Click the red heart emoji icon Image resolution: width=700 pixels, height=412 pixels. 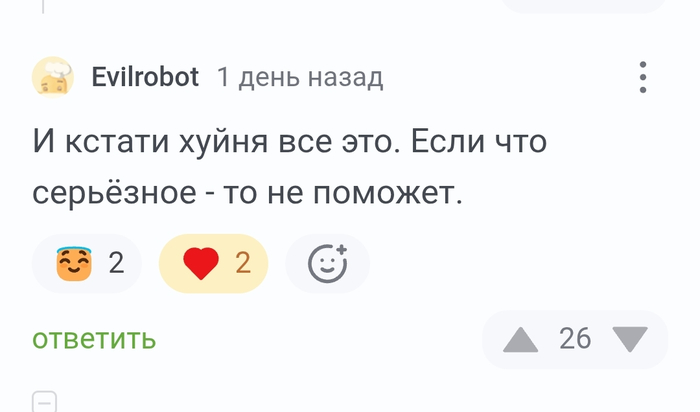point(201,263)
